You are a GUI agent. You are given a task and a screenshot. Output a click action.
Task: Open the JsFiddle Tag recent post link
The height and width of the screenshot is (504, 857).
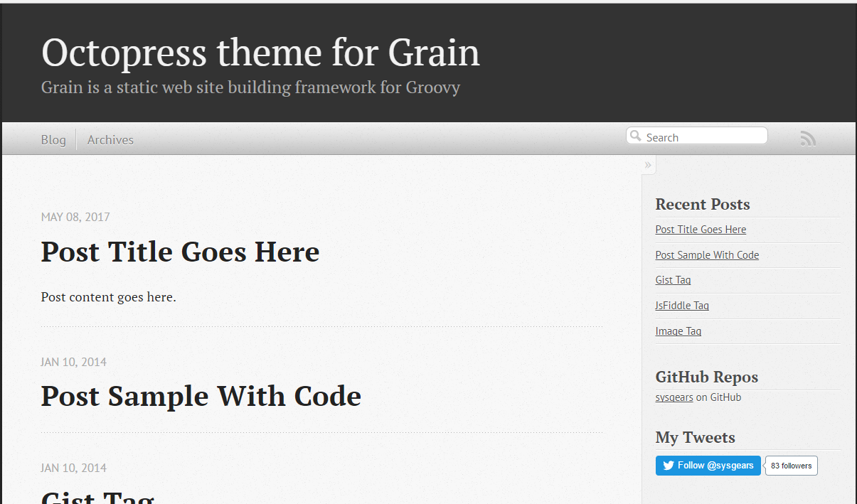point(682,306)
